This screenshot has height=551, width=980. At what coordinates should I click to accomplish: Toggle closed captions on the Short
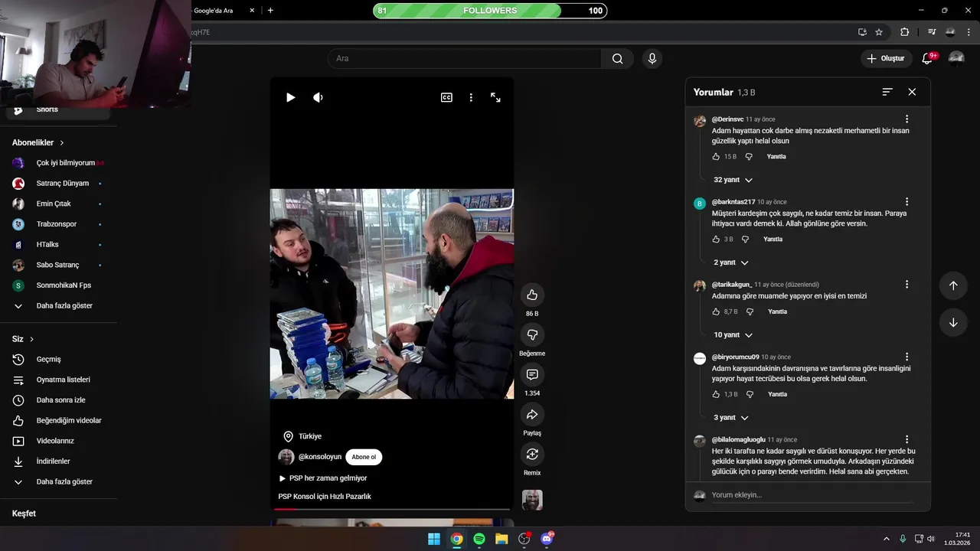[446, 97]
